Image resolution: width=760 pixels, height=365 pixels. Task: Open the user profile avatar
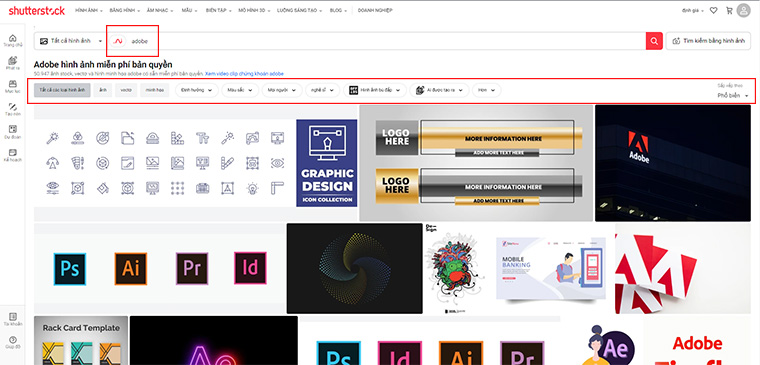[x=743, y=11]
